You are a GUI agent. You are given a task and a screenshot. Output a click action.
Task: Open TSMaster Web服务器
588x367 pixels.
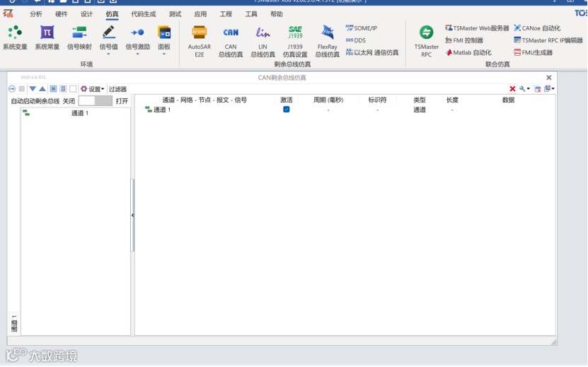(x=477, y=28)
